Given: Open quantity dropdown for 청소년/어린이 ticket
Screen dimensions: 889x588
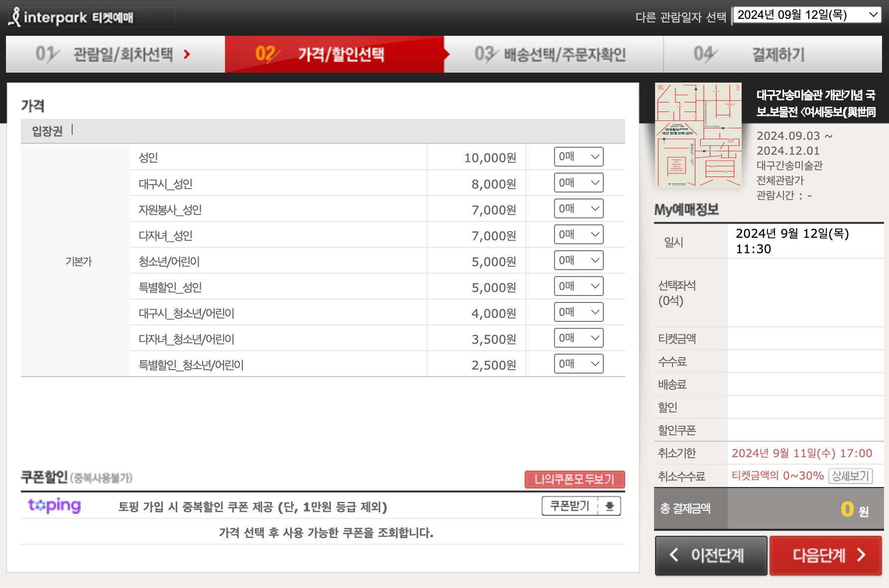Looking at the screenshot, I should coord(578,260).
